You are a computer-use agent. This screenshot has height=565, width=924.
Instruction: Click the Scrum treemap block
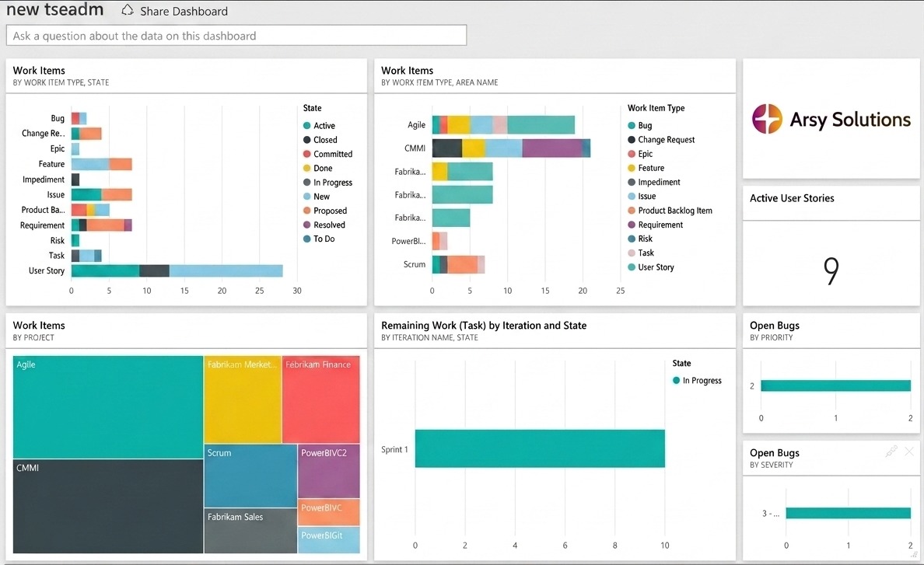(250, 476)
